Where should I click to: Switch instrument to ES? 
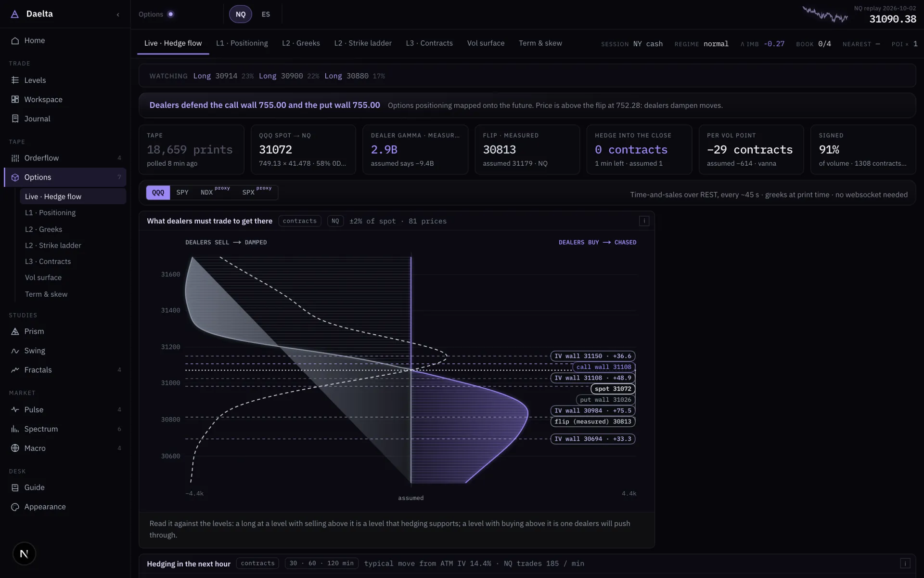(266, 14)
